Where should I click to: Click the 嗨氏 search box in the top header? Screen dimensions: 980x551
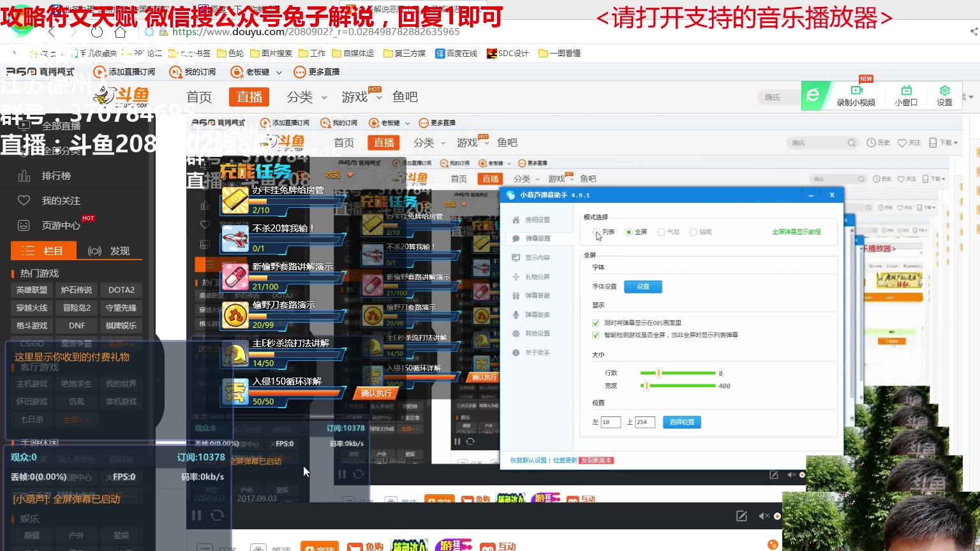[780, 98]
